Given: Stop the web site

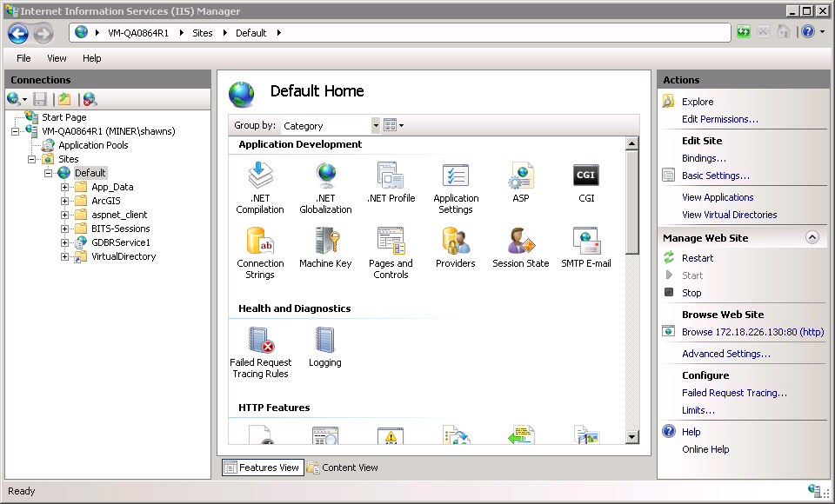Looking at the screenshot, I should click(691, 293).
